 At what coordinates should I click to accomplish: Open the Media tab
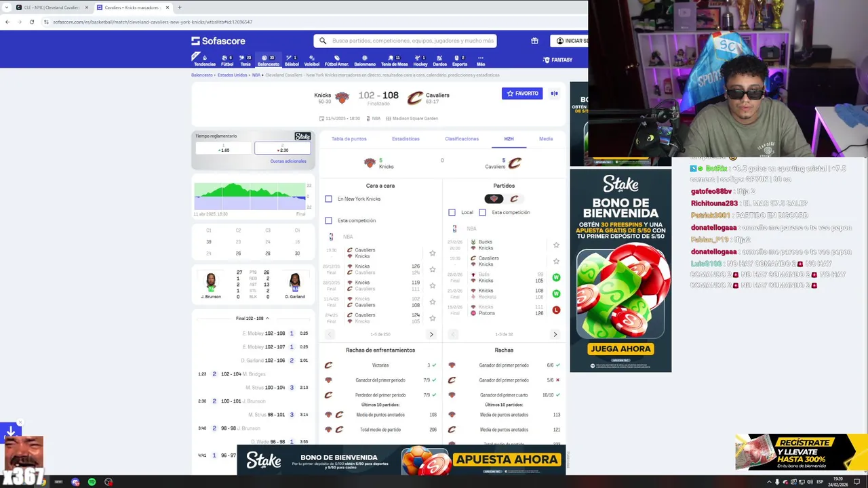[546, 138]
